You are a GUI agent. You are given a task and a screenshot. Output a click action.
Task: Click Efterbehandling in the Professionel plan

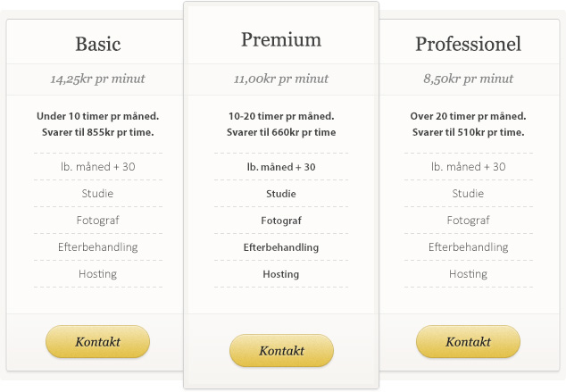tap(468, 246)
